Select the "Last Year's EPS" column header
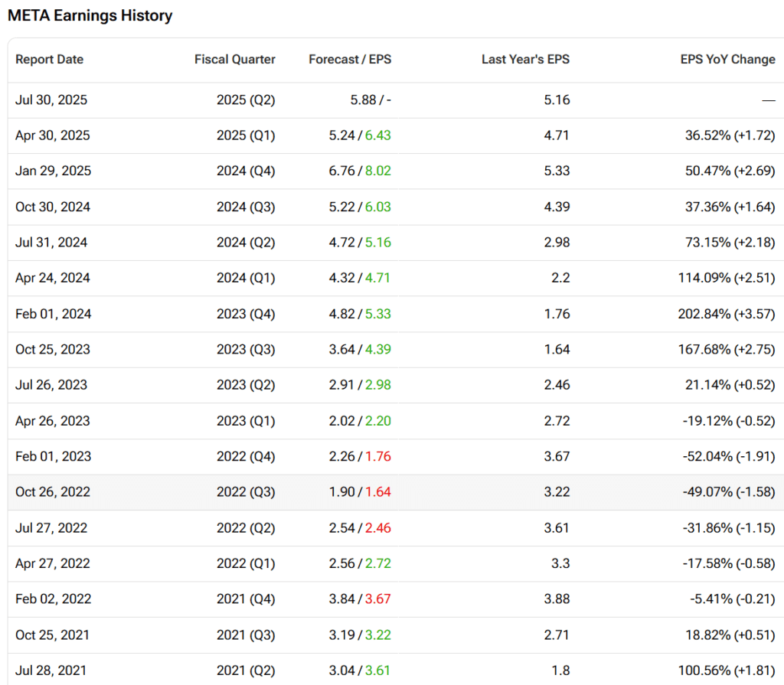The image size is (784, 685). click(525, 60)
